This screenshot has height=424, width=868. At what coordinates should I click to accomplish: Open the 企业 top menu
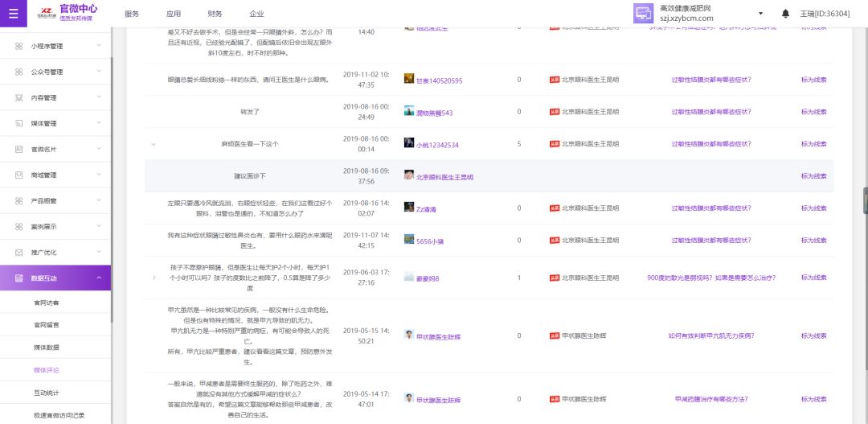coord(256,14)
